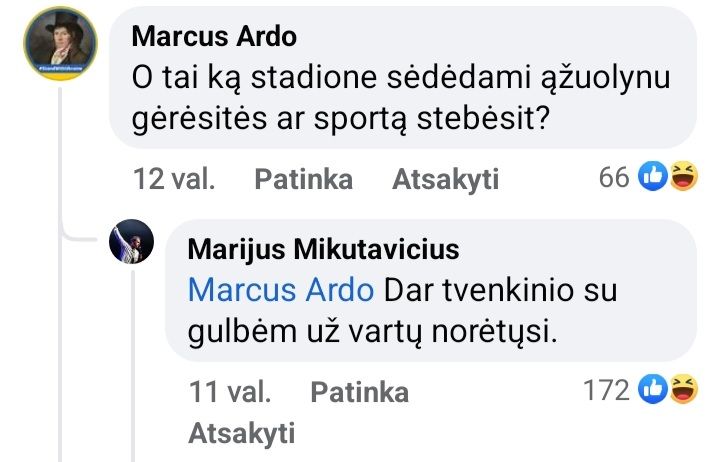Open the blue Marcus Ardo mention in reply
Screen dimensions: 720x462
pos(281,290)
